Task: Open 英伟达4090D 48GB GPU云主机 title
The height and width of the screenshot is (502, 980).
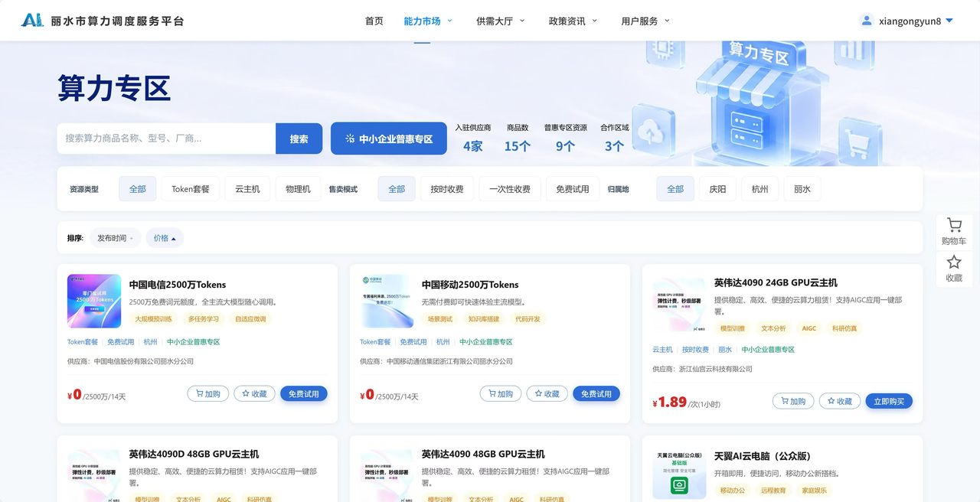Action: tap(194, 454)
